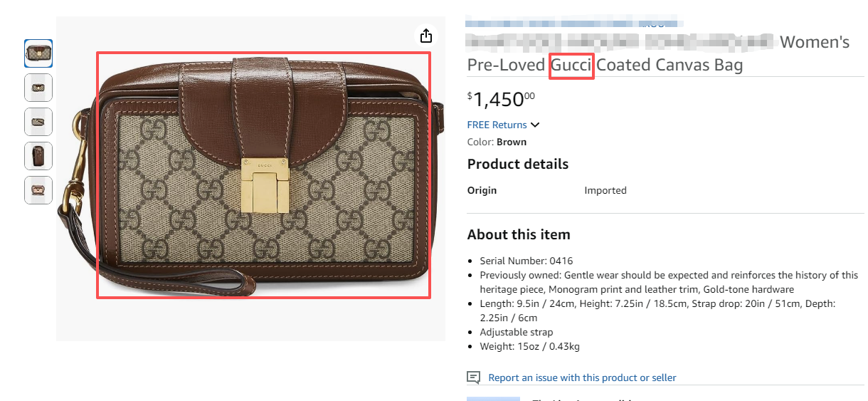The width and height of the screenshot is (868, 401).
Task: Click the gold clasp on the bag photo
Action: pyautogui.click(x=265, y=187)
